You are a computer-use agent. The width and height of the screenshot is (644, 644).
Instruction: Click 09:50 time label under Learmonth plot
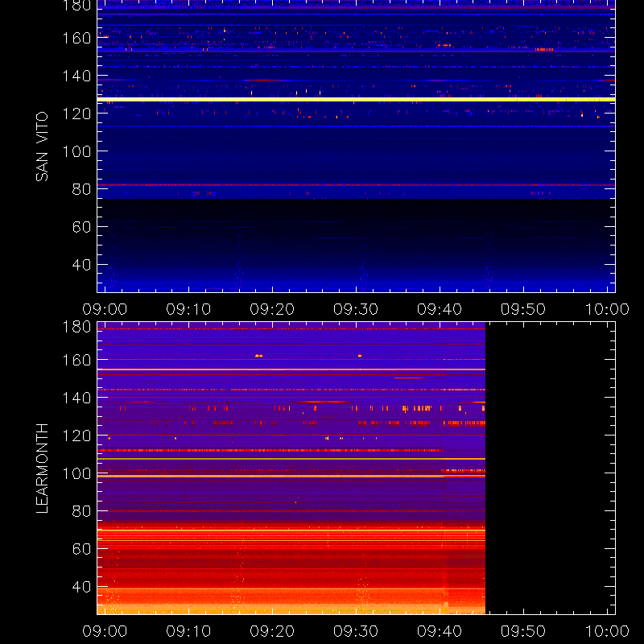(x=523, y=631)
